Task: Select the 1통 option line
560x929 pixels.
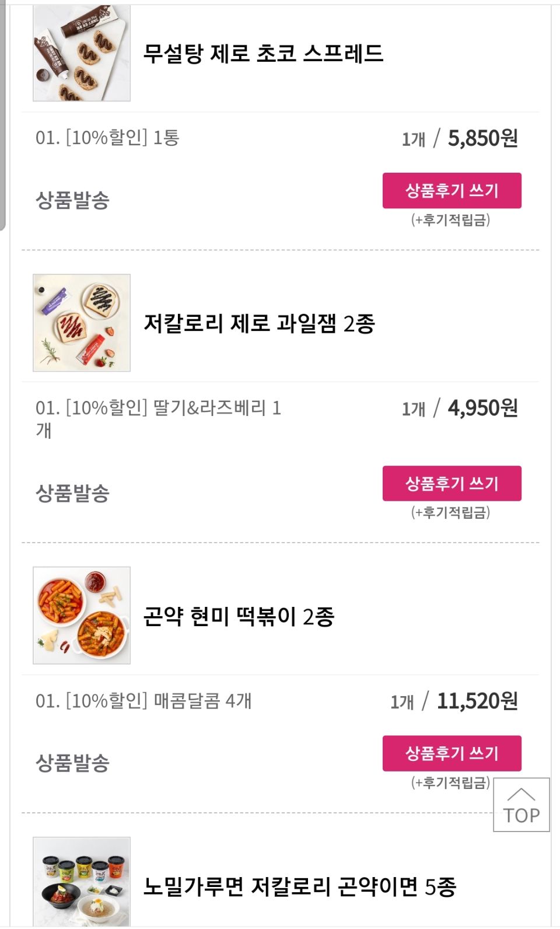Action: (107, 138)
